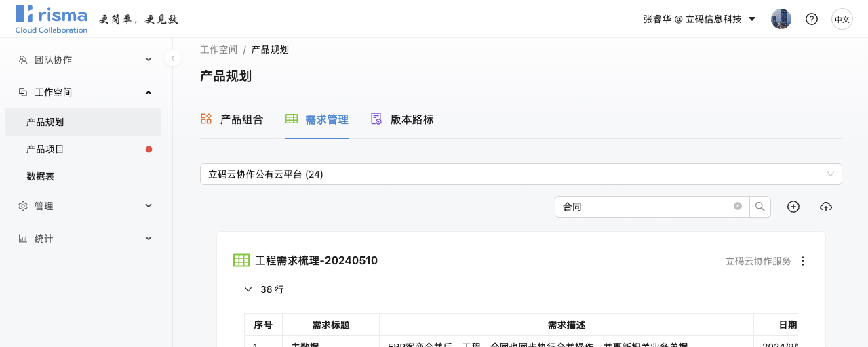Click the cloud upload icon
This screenshot has height=347, width=868.
coord(825,207)
